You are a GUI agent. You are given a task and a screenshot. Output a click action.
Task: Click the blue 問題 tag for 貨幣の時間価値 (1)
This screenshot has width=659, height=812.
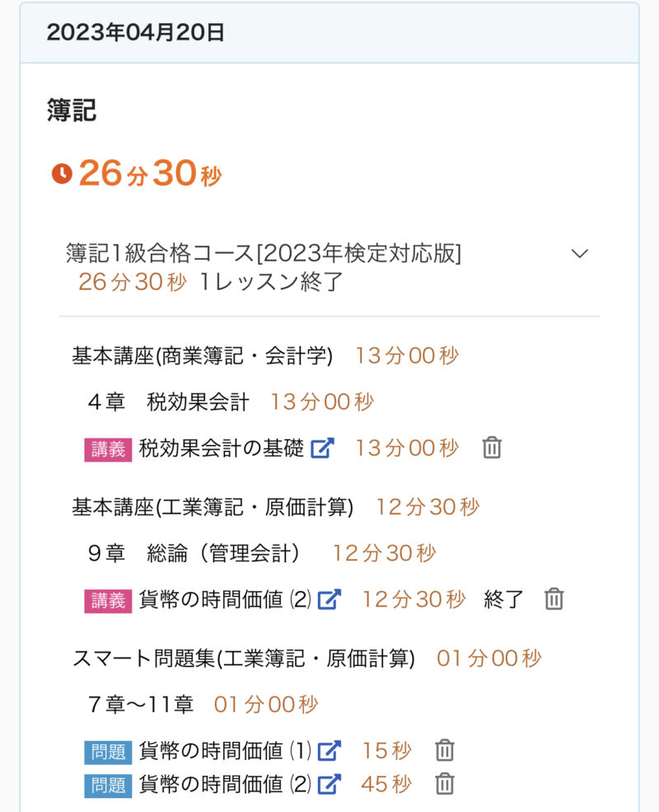point(108,752)
